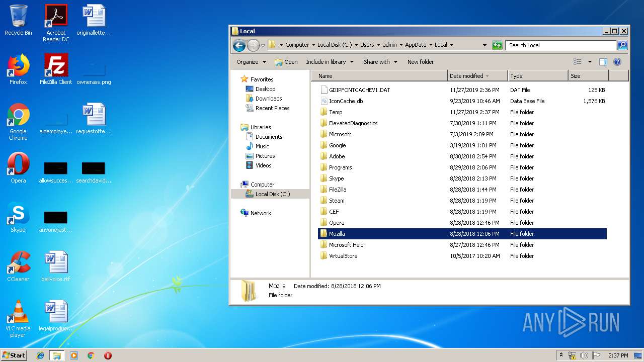Open Google Chrome desktop shortcut
Screen dimensions: 644x362
pos(18,122)
